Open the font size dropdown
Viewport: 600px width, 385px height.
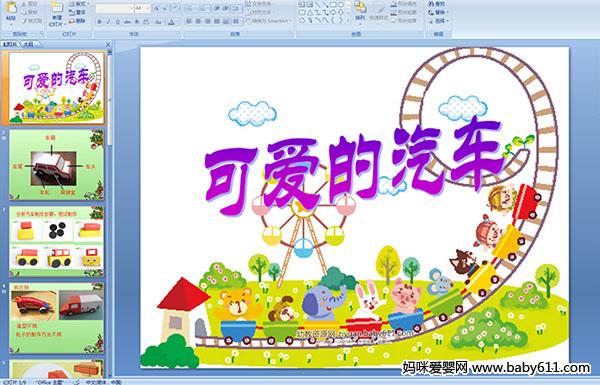[148, 8]
